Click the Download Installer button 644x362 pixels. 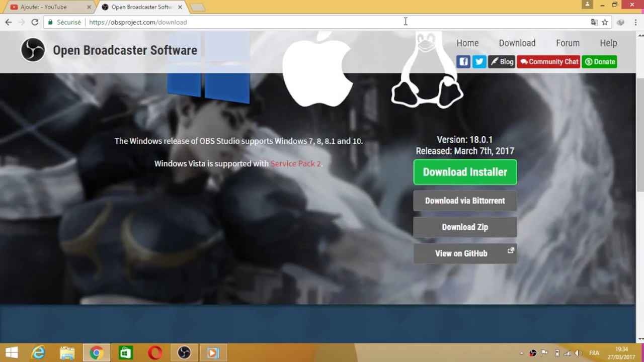(x=465, y=172)
